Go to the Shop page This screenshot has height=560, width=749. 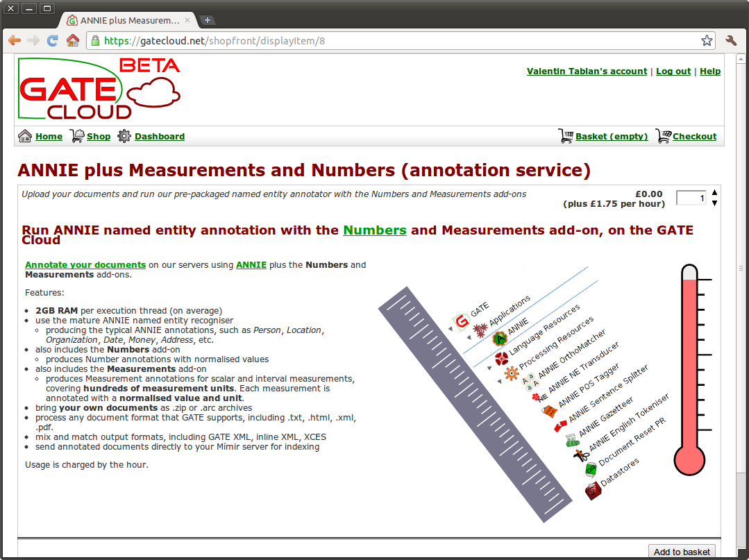tap(99, 137)
